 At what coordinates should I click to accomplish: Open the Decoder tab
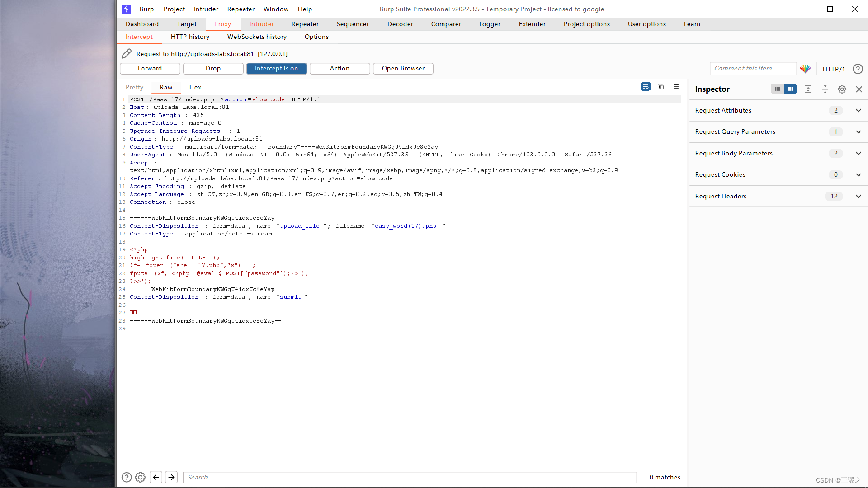[400, 24]
